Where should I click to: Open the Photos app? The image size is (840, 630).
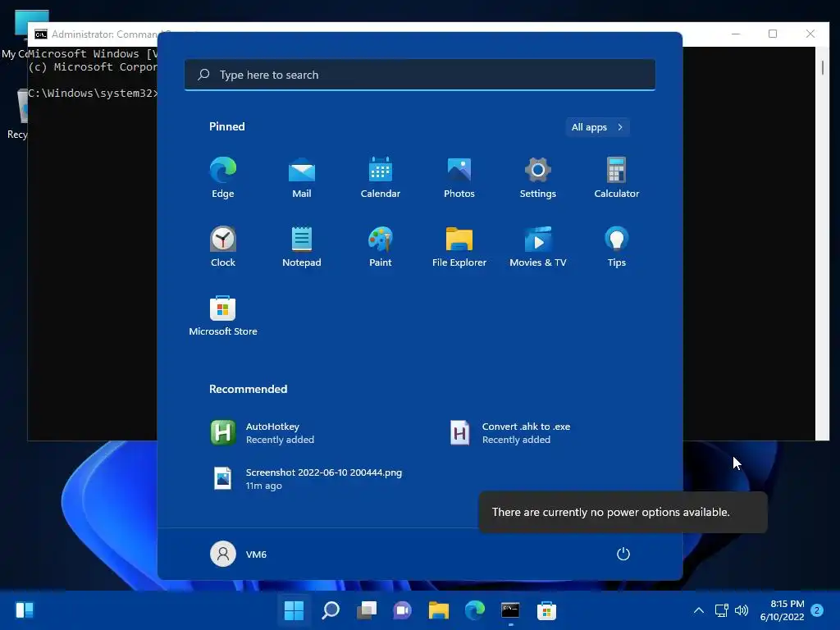(x=459, y=178)
